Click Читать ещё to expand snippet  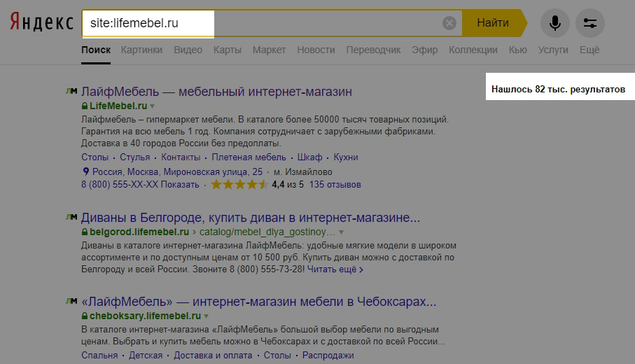[335, 269]
